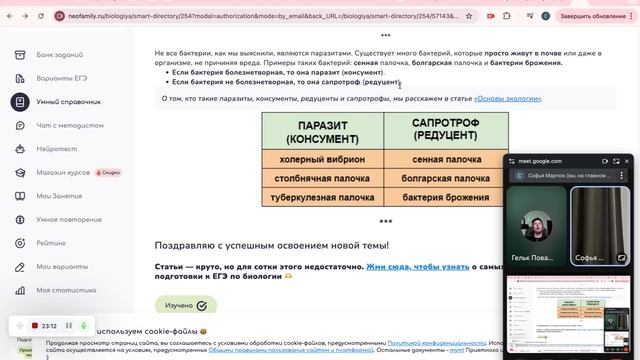640x360 pixels.
Task: Select Софья participant video tile
Action: pyautogui.click(x=600, y=227)
